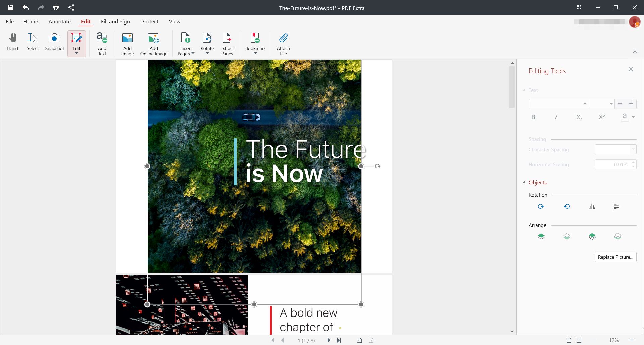The image size is (644, 345).
Task: Collapse the Text section in Editing Tools
Action: coord(525,90)
